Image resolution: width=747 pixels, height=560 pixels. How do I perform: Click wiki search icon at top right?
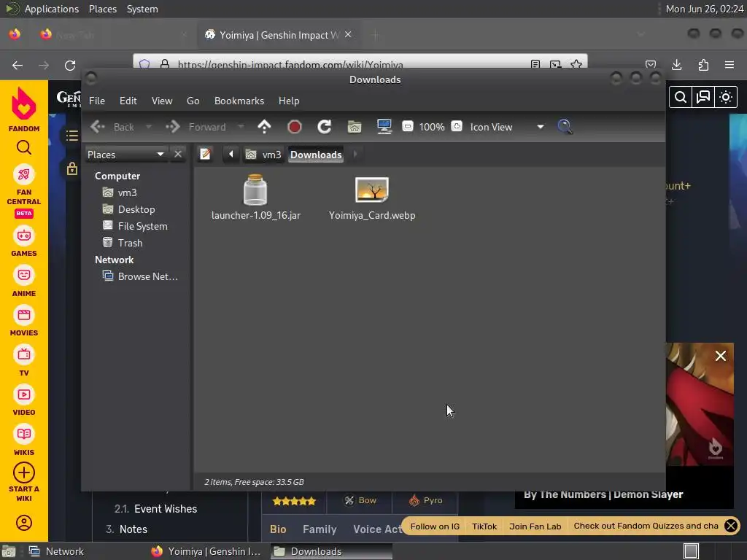click(x=681, y=97)
